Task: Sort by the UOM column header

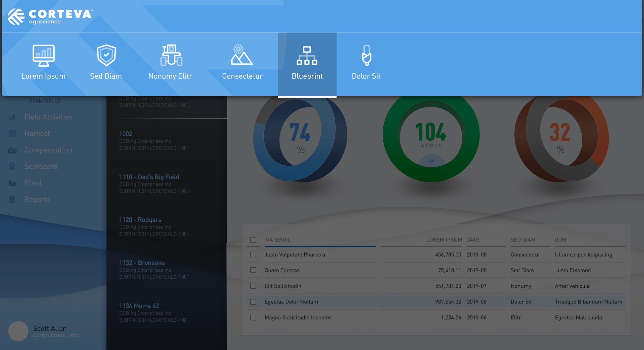Action: pos(560,240)
